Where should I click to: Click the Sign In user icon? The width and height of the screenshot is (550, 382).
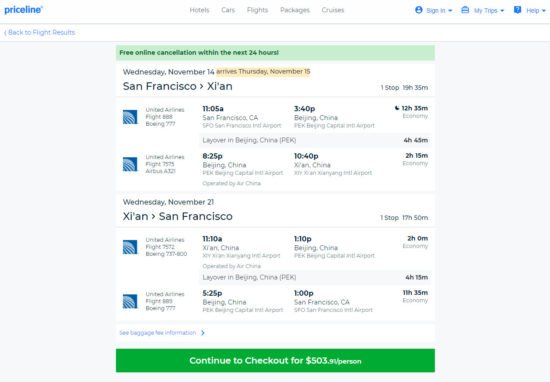pyautogui.click(x=418, y=10)
